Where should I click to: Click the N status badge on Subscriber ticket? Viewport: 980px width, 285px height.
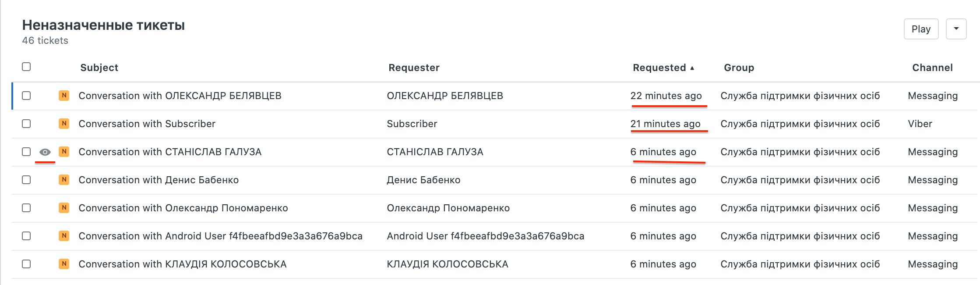64,124
